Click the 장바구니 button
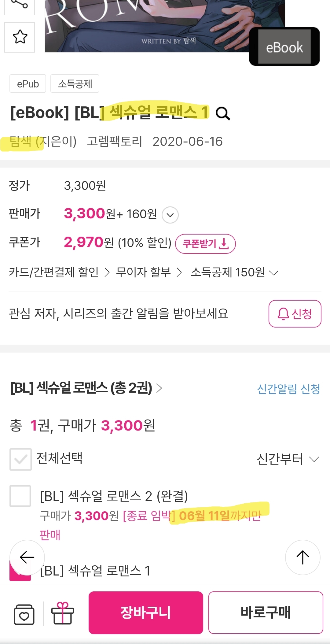The height and width of the screenshot is (644, 330). pos(146,613)
